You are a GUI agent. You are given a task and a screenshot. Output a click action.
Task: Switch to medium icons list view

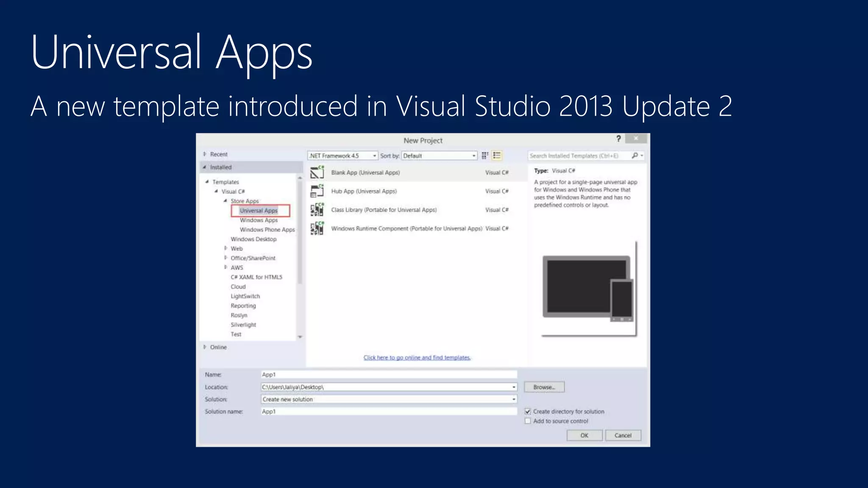coord(497,155)
